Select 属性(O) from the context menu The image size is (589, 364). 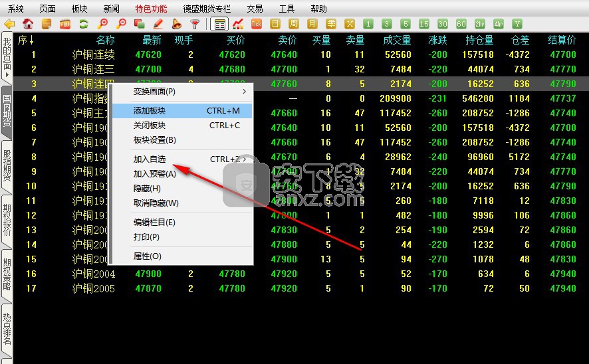148,256
